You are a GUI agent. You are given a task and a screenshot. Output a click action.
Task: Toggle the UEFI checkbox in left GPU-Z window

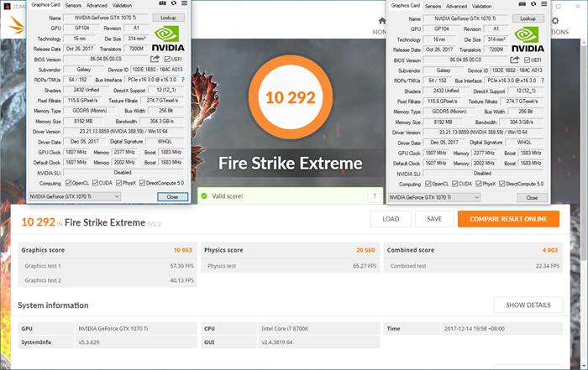166,60
